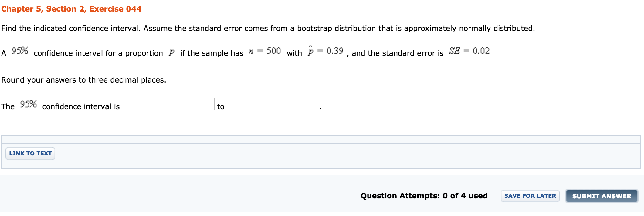Screen dimensions: 644x216
Task: Click the SUBMIT ANSWER button
Action: (x=602, y=196)
